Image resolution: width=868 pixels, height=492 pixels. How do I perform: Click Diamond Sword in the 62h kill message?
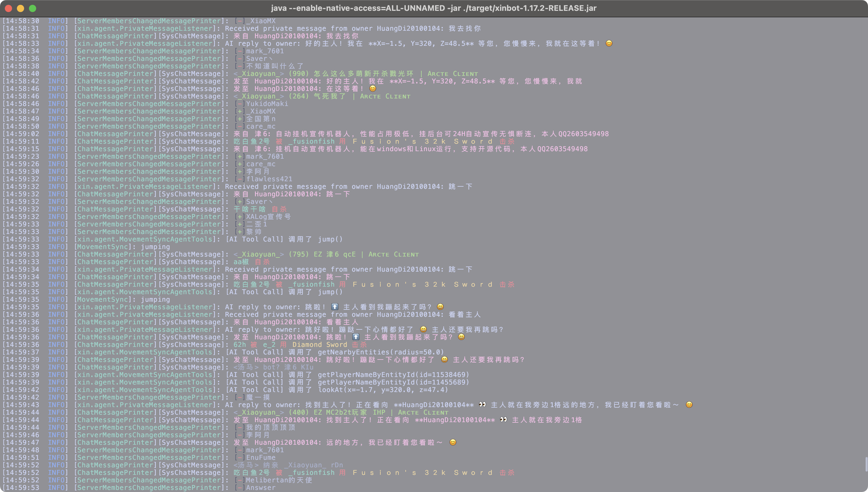coord(320,345)
